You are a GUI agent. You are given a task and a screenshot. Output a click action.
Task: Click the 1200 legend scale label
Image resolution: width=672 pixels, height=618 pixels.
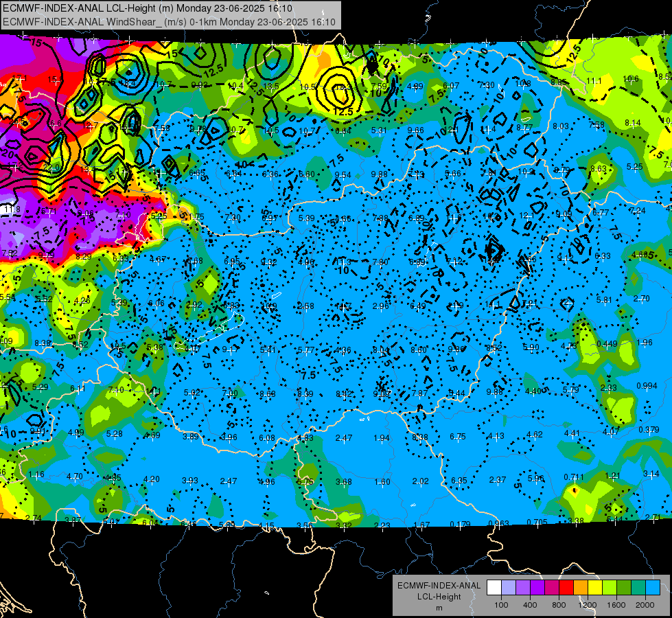pos(588,605)
